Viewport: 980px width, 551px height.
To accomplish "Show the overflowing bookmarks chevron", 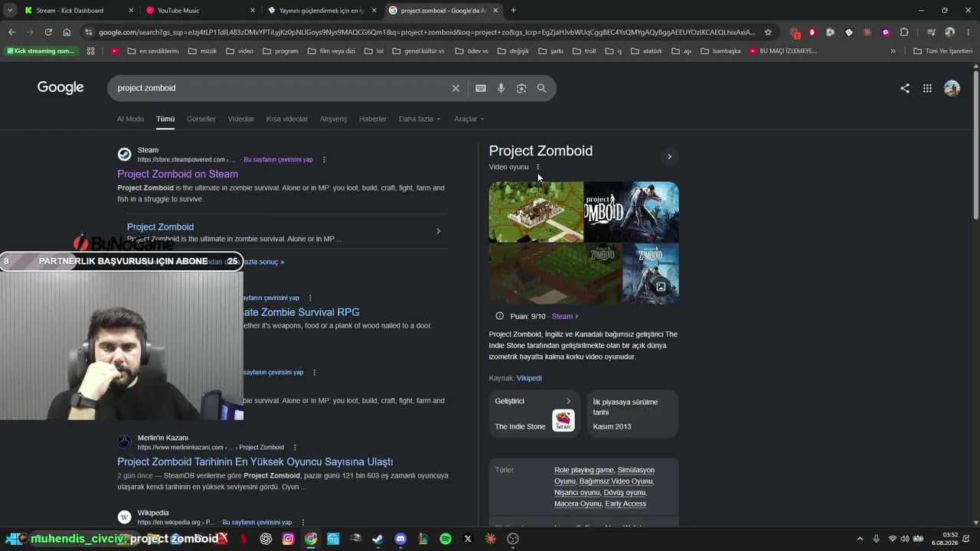I will point(893,51).
